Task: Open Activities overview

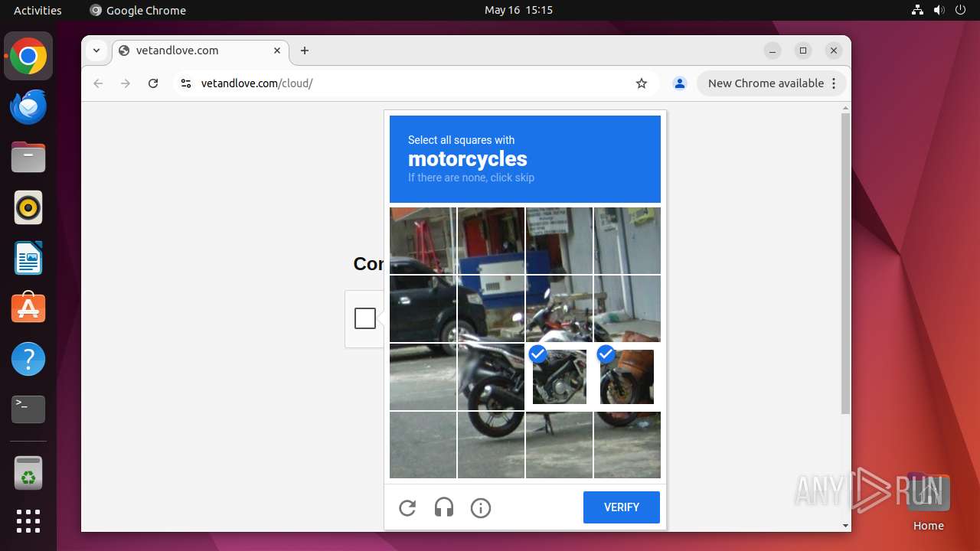Action: (38, 10)
